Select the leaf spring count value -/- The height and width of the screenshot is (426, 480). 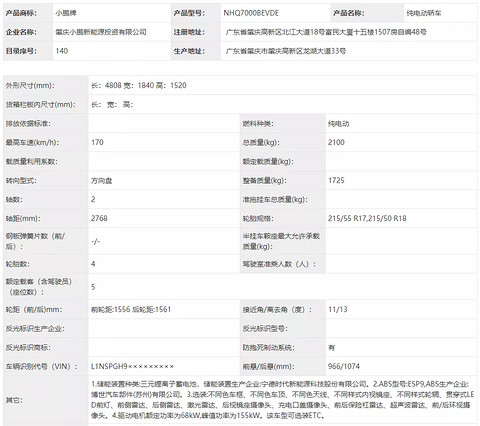pyautogui.click(x=95, y=241)
